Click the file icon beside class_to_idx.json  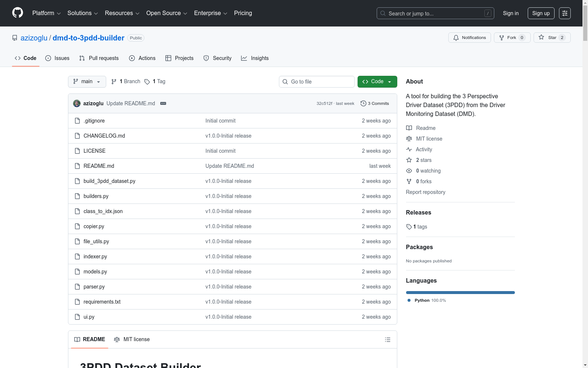coord(77,211)
